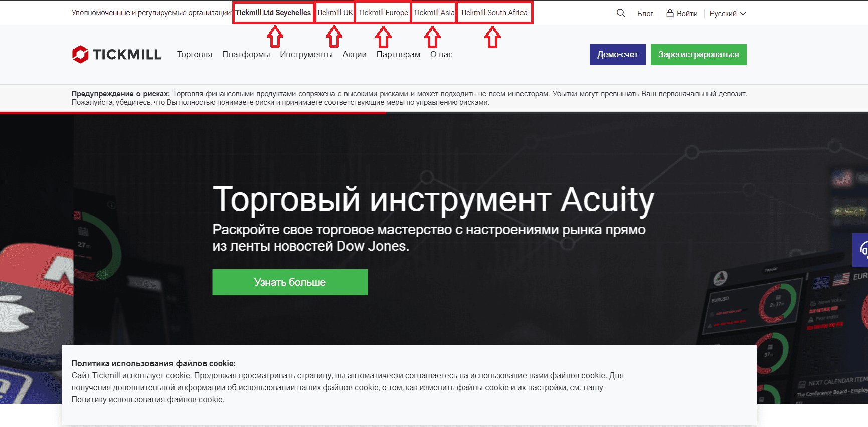Open the Инструменты menu
Image resolution: width=868 pixels, height=427 pixels.
[306, 54]
